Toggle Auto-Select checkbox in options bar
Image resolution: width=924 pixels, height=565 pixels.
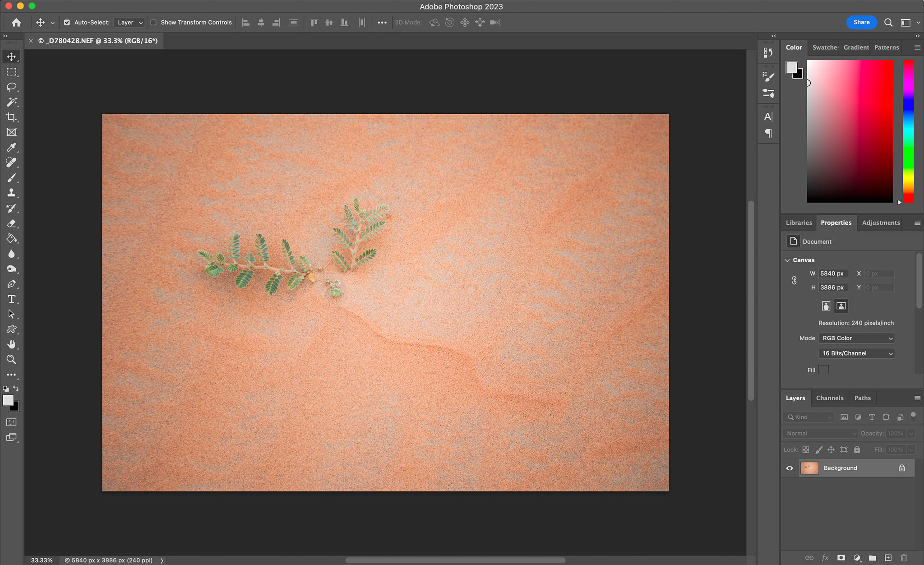coord(67,23)
